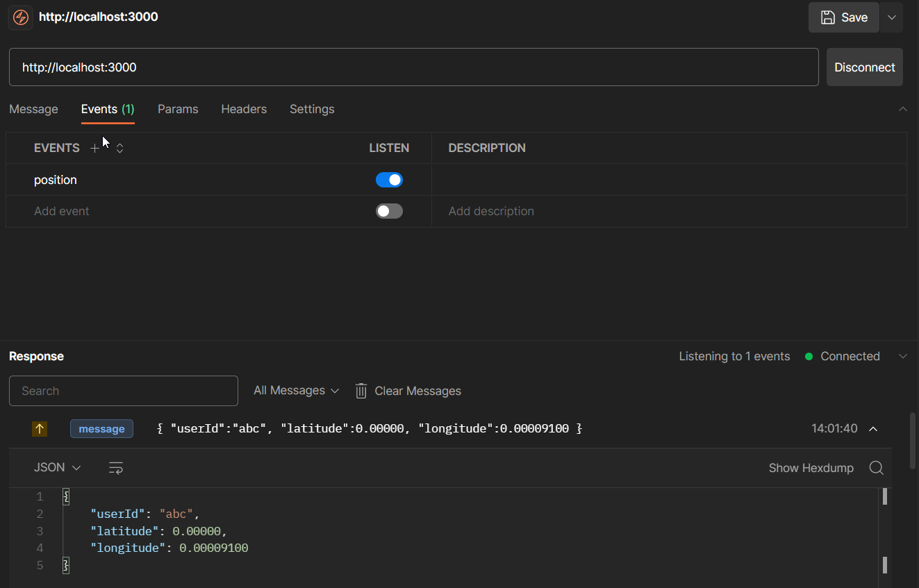Toggle the word wrap icon next to JSON
The height and width of the screenshot is (588, 919).
click(x=116, y=468)
